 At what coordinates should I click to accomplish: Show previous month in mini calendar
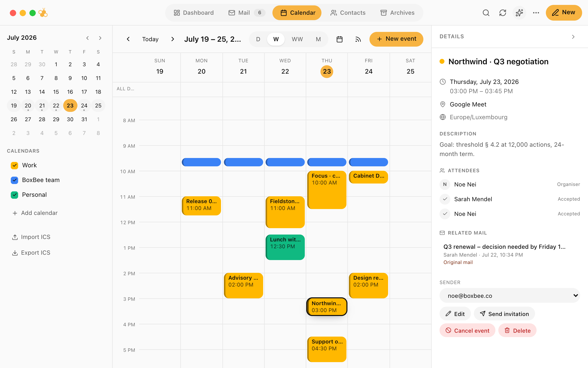coord(87,38)
